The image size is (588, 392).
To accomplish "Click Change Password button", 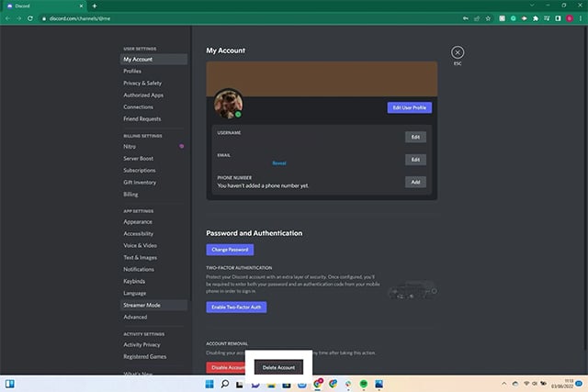I will (x=229, y=249).
